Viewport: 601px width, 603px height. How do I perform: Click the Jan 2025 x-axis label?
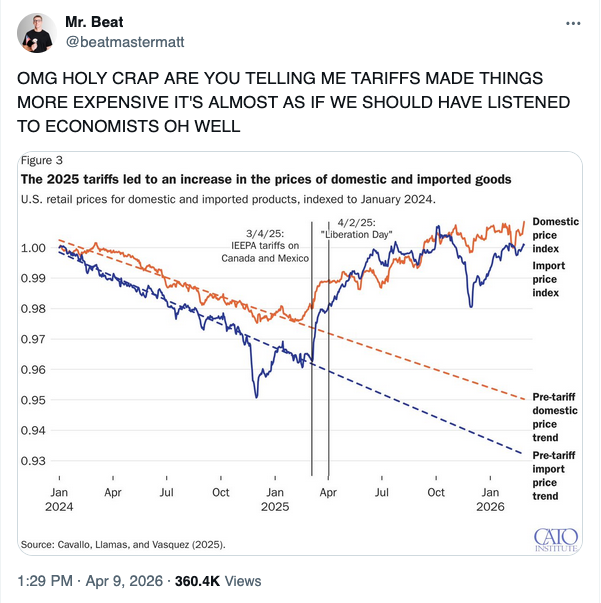click(275, 499)
